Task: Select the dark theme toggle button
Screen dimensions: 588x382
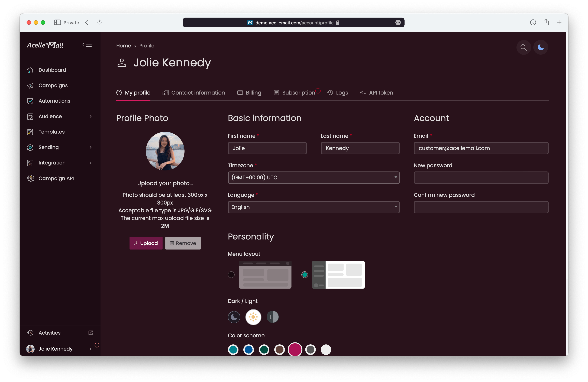Action: [235, 317]
